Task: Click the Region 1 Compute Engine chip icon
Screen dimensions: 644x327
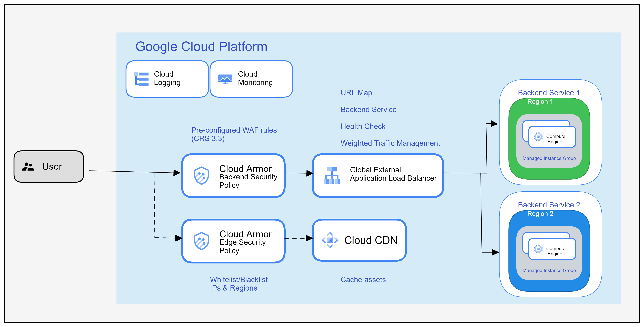Action: tap(538, 137)
